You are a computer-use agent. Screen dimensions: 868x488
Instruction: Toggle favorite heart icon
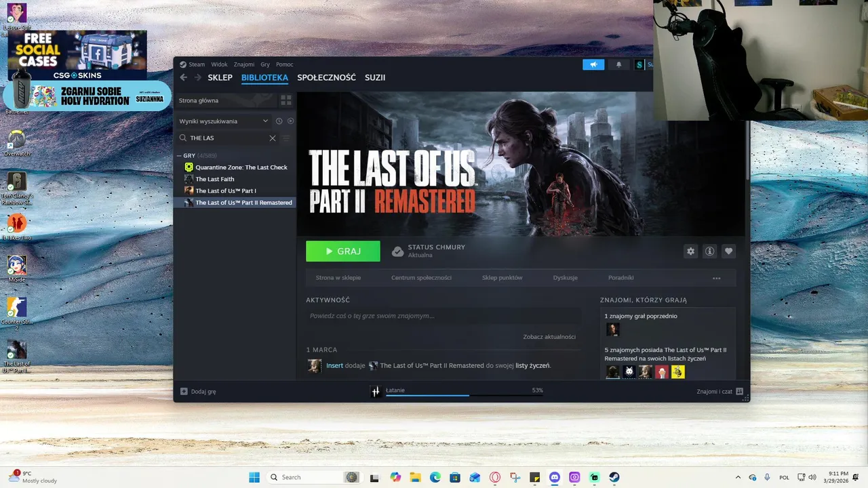tap(728, 251)
